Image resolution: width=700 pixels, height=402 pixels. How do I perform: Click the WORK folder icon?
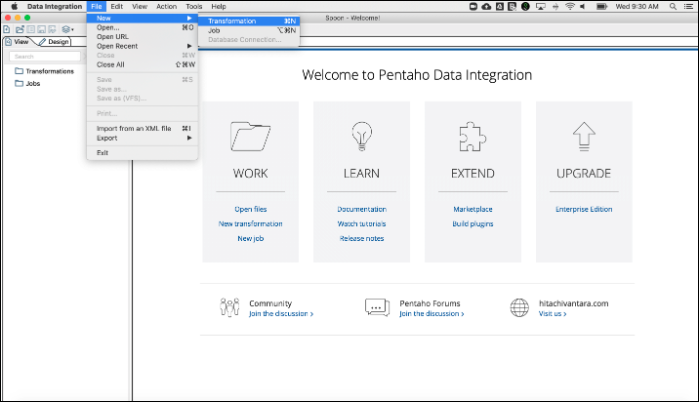tap(250, 135)
